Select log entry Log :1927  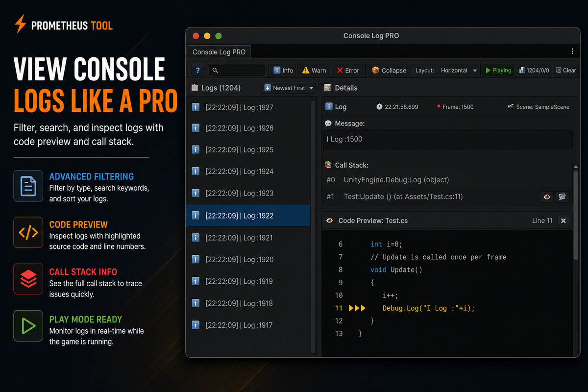[x=248, y=107]
